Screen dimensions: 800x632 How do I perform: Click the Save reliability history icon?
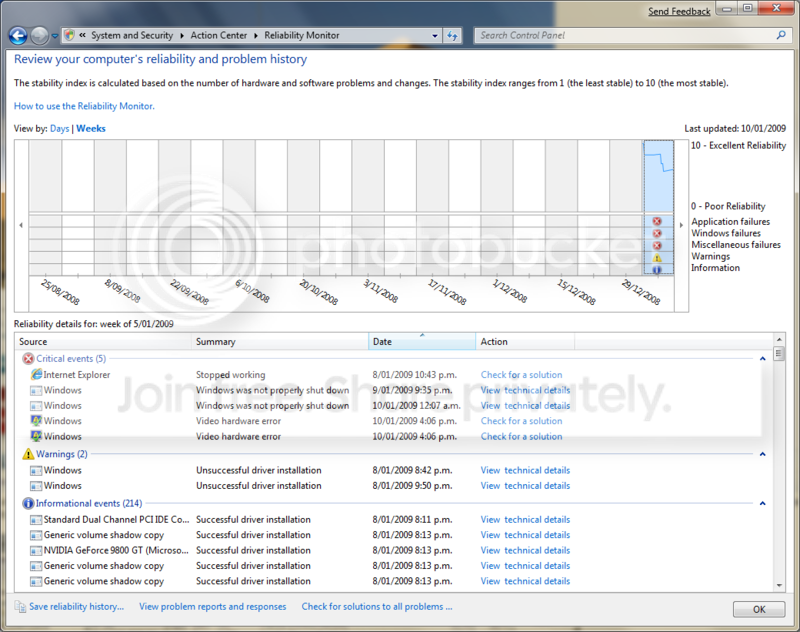coord(20,606)
